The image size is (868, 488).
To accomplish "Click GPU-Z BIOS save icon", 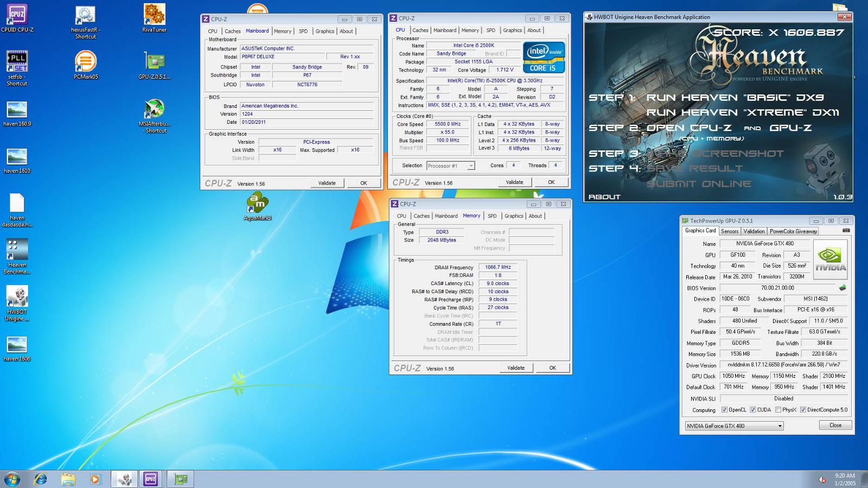I will pos(843,288).
